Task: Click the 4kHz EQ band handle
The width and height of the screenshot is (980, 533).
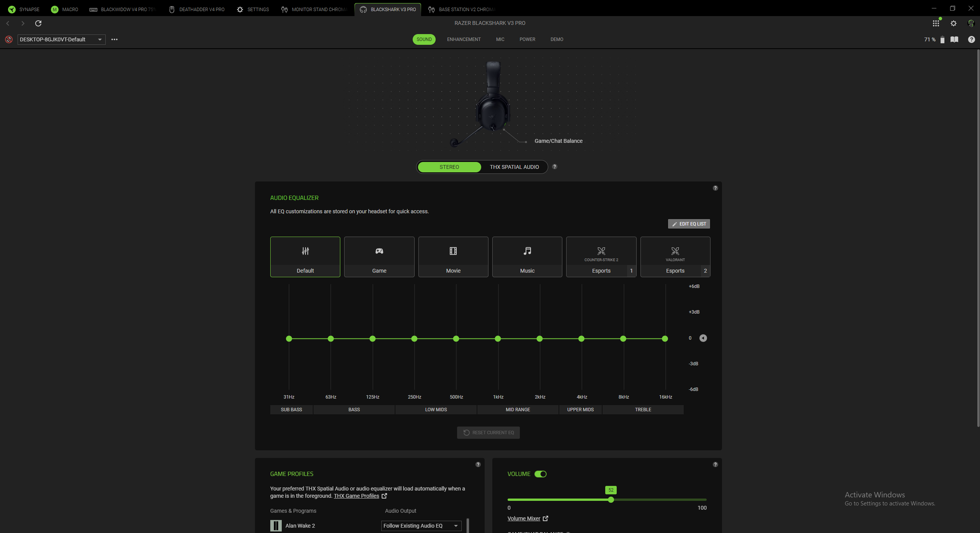Action: tap(581, 338)
